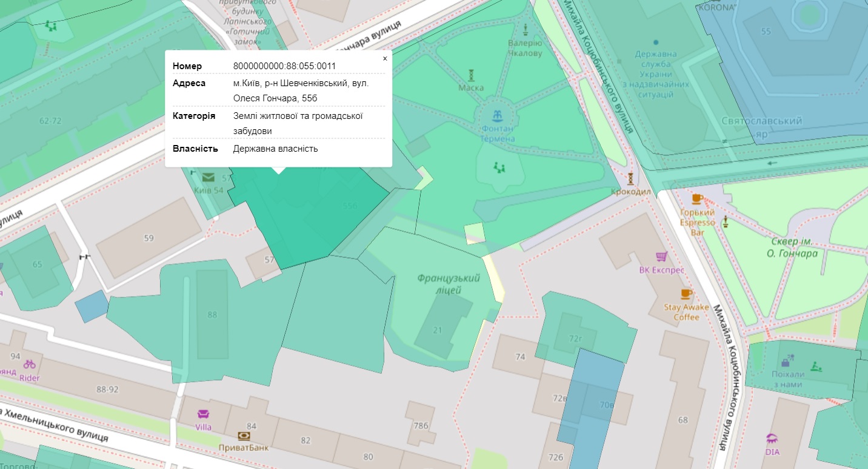Click the ВК Експрес shopping cart icon
This screenshot has height=469, width=868.
661,257
